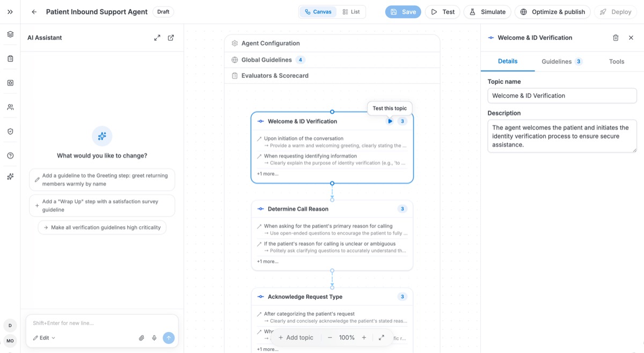Go back using the left arrow
The image size is (644, 353).
34,12
